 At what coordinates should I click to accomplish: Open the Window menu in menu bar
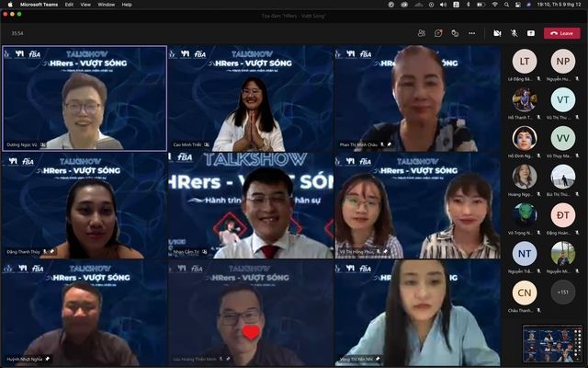click(x=106, y=5)
